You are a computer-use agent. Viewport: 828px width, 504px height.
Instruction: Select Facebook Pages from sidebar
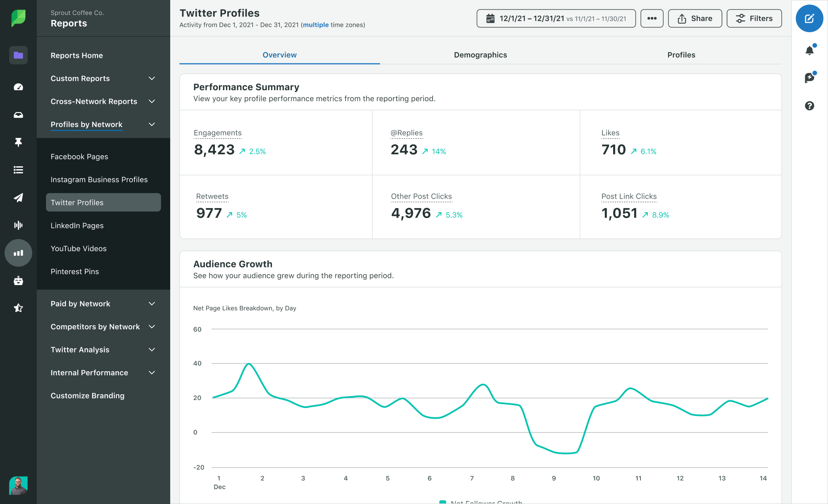coord(79,156)
